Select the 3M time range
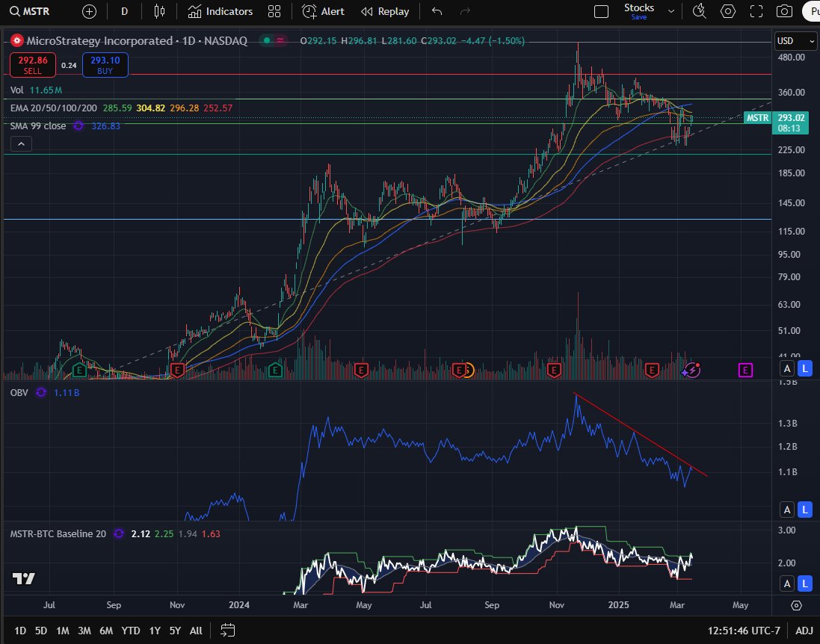 (x=84, y=631)
